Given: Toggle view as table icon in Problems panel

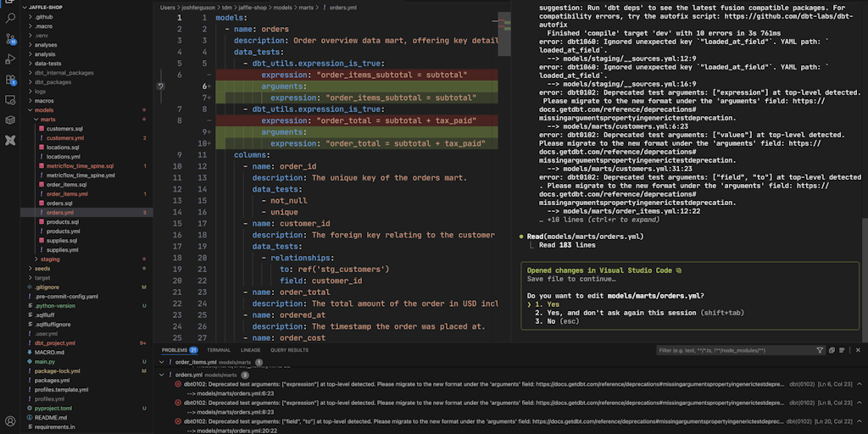Looking at the screenshot, I should coord(842,350).
